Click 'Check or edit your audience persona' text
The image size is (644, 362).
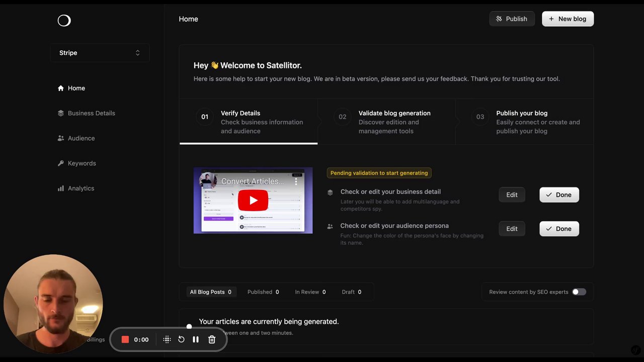coord(394,226)
